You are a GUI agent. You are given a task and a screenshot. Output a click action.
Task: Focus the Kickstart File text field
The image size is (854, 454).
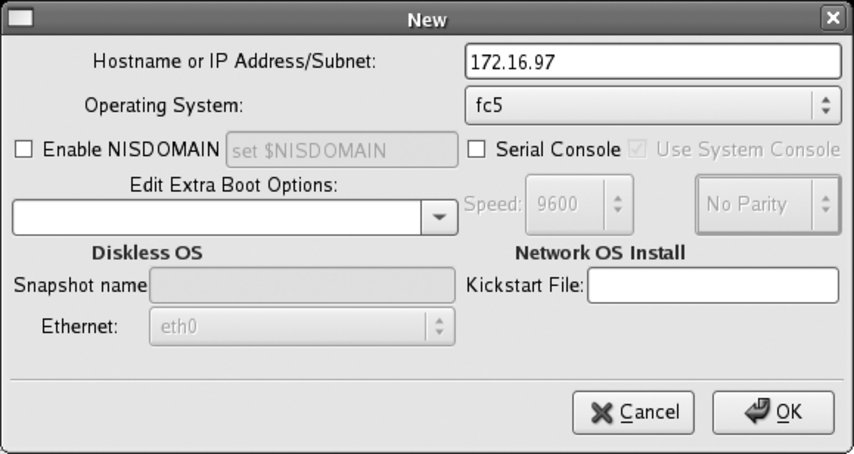tap(712, 286)
